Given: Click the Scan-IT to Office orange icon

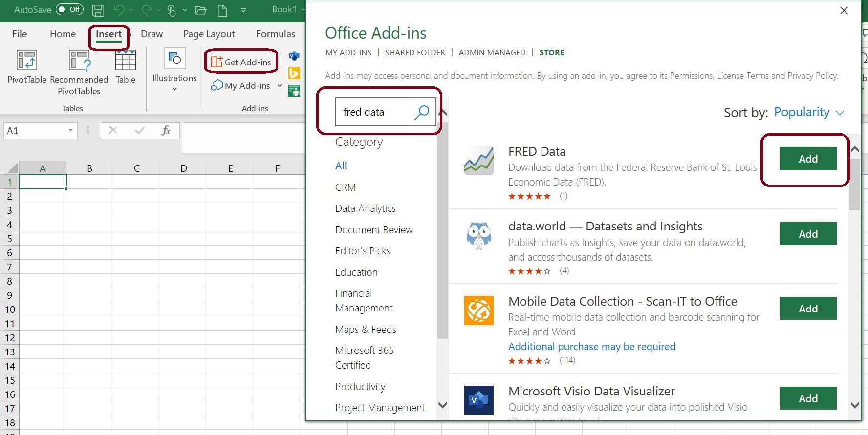Looking at the screenshot, I should click(479, 310).
